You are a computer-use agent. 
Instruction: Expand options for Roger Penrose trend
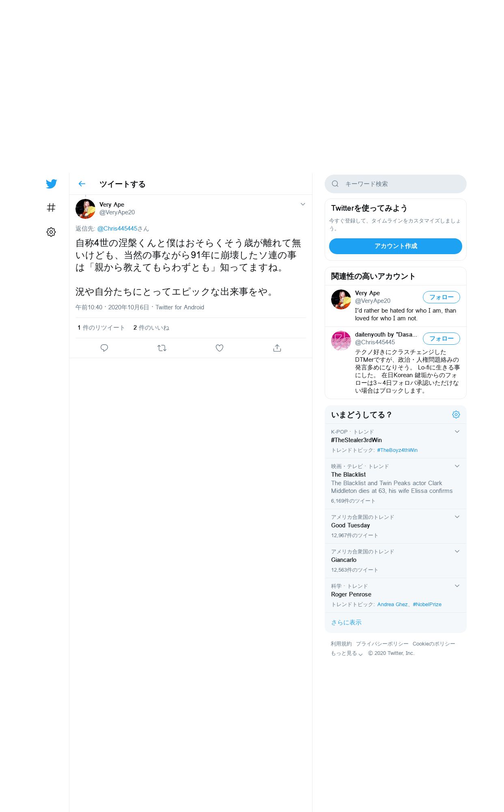click(457, 586)
